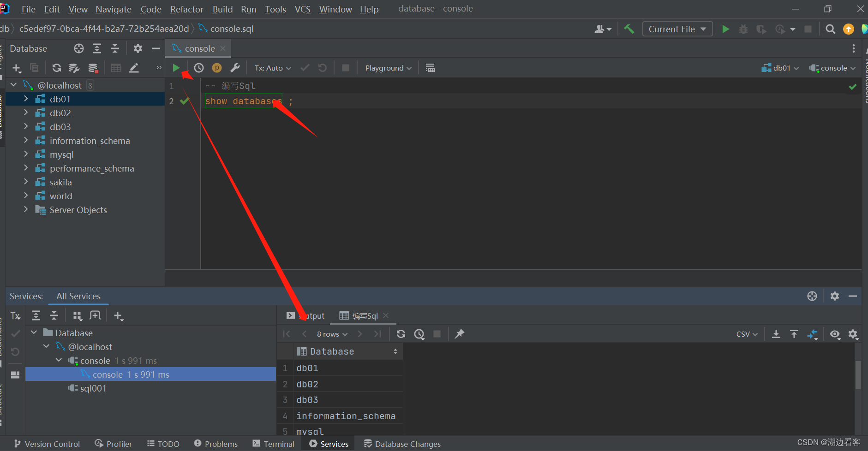
Task: Select the world schema in tree
Action: [x=61, y=196]
